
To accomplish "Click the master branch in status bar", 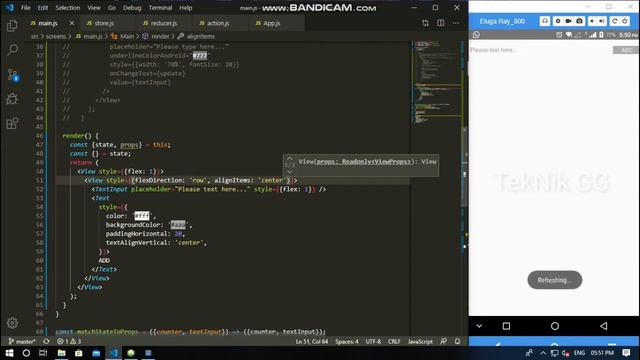I will tap(22, 341).
